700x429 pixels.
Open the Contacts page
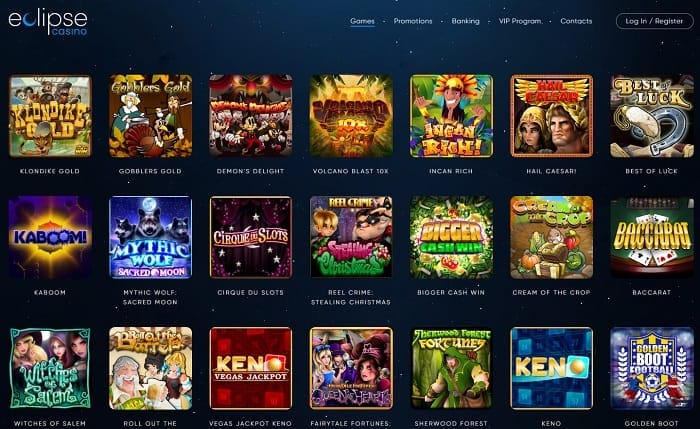[x=576, y=21]
